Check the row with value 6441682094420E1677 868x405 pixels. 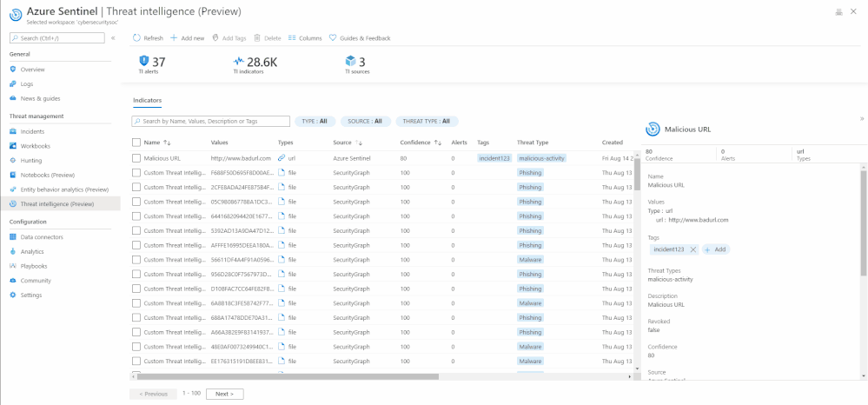click(136, 216)
